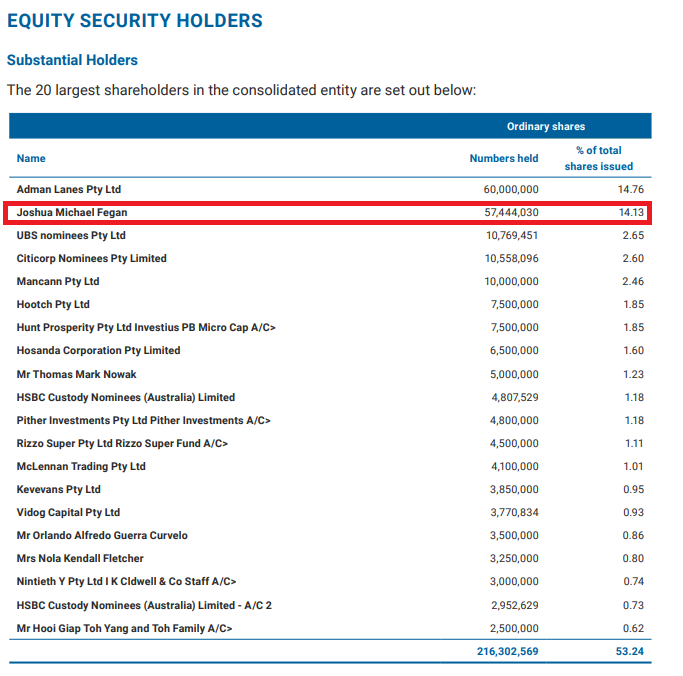Click the McLennan Trading Pty Ltd row
Image resolution: width=683 pixels, height=676 pixels.
click(330, 466)
